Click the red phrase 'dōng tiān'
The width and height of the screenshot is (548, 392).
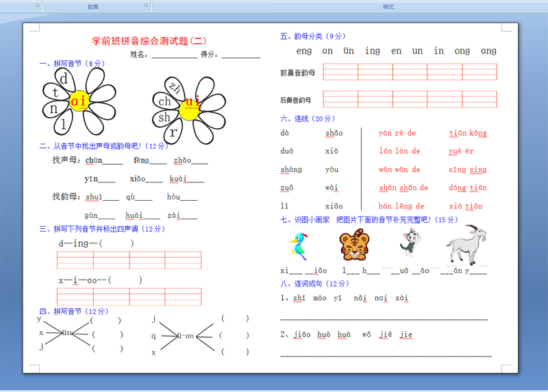(468, 188)
